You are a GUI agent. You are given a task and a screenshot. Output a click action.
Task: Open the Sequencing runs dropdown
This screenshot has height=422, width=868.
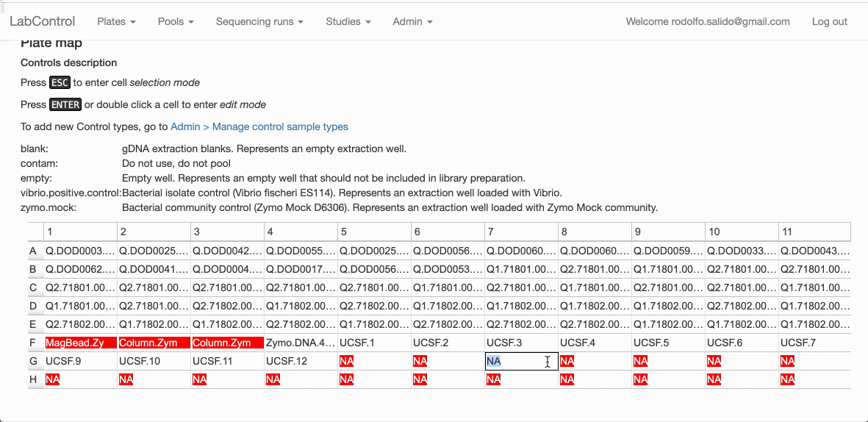tap(259, 21)
